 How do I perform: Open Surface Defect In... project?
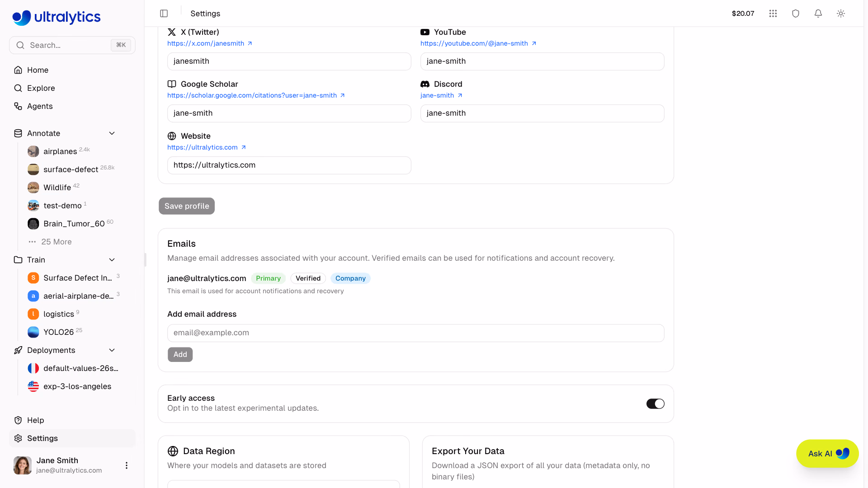pos(72,278)
